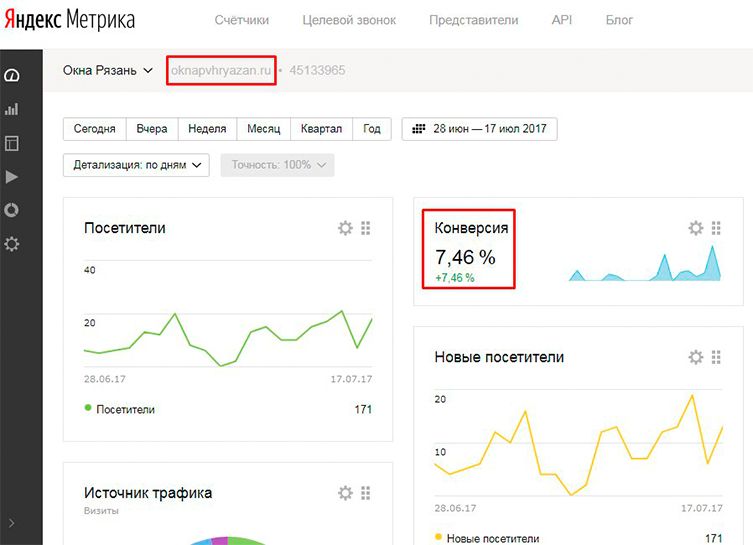This screenshot has width=753, height=545.
Task: Set time range to Квартал
Action: click(x=321, y=129)
